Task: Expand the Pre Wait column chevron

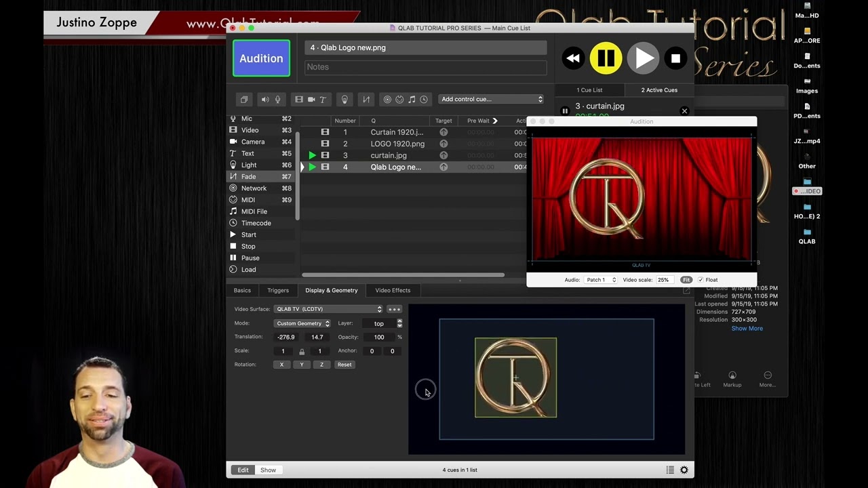Action: point(495,121)
